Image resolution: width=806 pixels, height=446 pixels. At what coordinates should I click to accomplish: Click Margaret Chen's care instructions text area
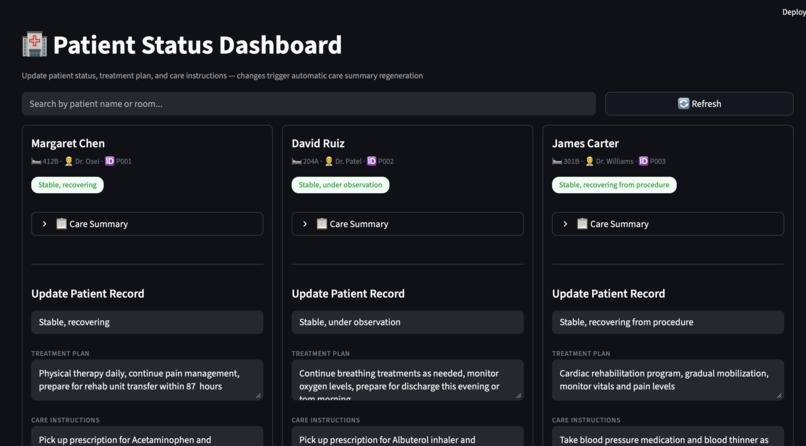pyautogui.click(x=147, y=436)
